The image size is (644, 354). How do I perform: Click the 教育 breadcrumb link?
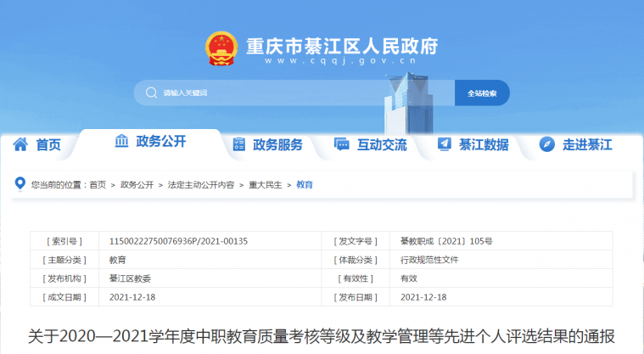pyautogui.click(x=305, y=184)
